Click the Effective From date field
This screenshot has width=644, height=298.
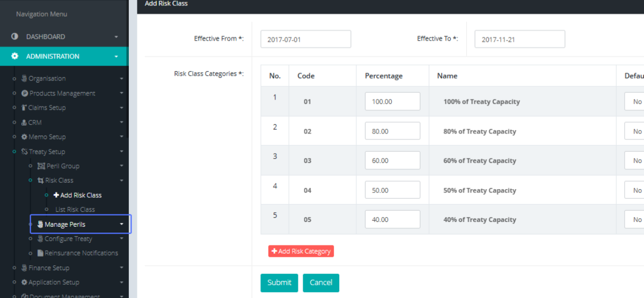pyautogui.click(x=305, y=39)
